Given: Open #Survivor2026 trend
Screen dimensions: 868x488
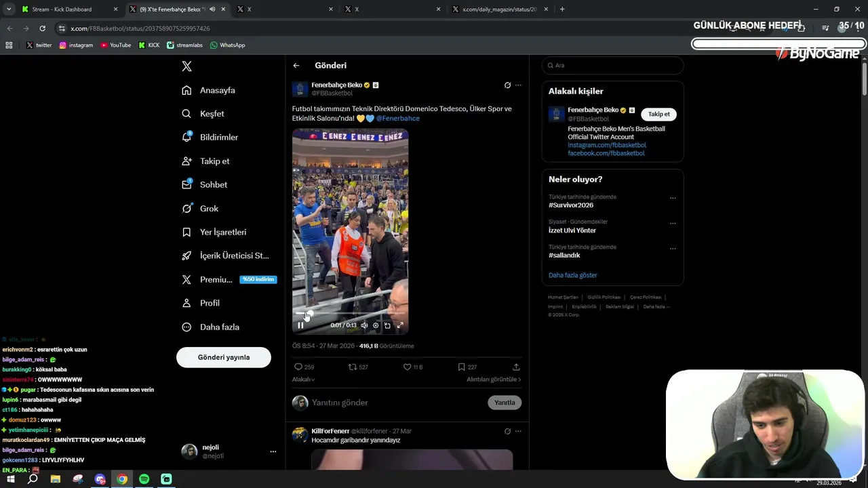Looking at the screenshot, I should tap(571, 205).
